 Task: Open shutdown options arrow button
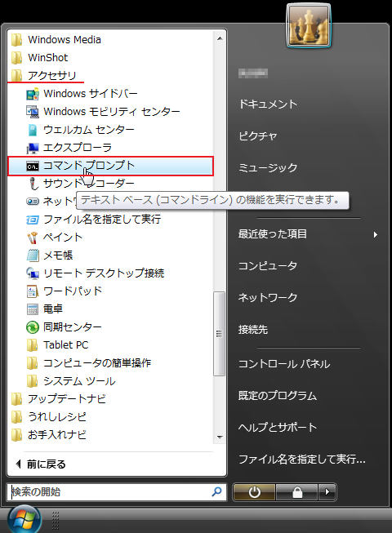(x=327, y=492)
